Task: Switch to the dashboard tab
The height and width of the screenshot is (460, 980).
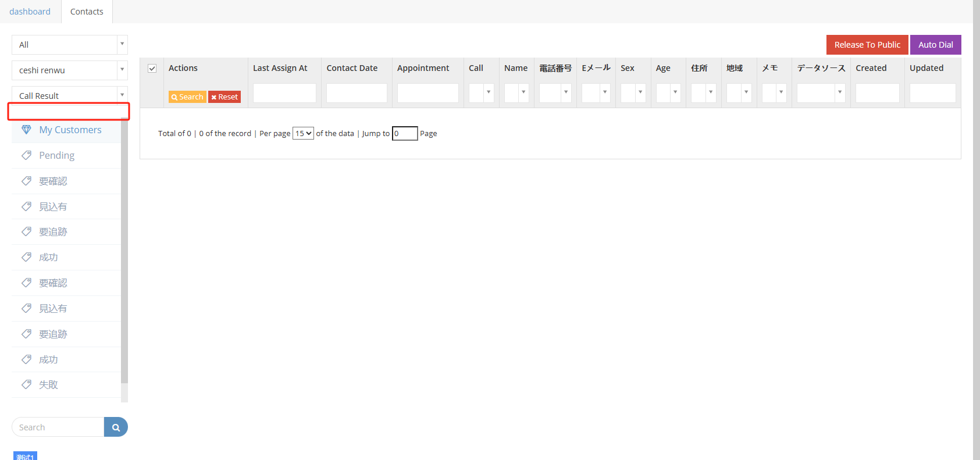Action: [x=30, y=12]
